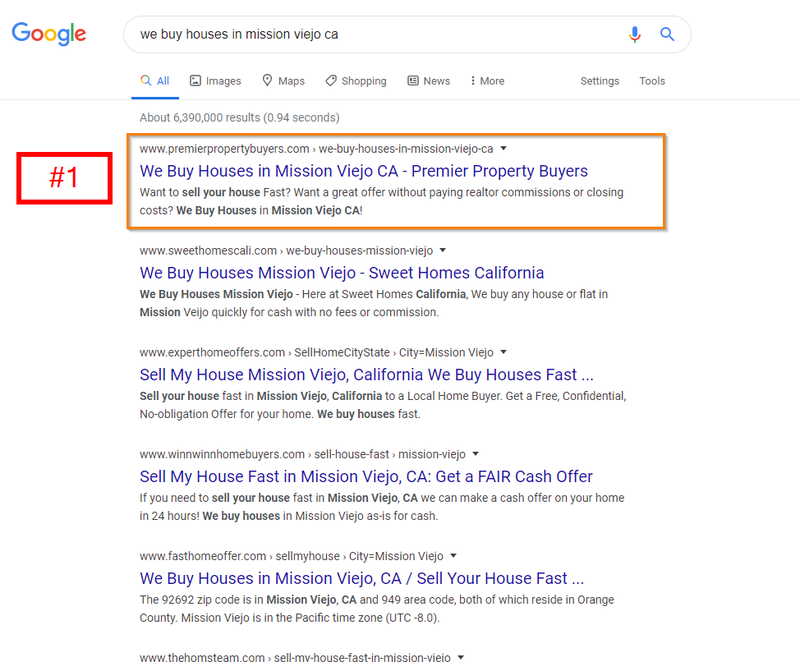Screen dimensions: 800x662
Task: Expand dropdown arrow next to sweethomescali.com URL
Action: (443, 250)
